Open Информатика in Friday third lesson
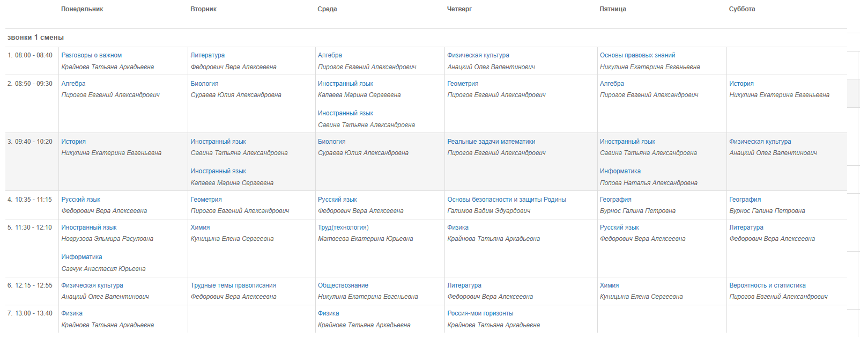The height and width of the screenshot is (338, 868). click(x=620, y=171)
